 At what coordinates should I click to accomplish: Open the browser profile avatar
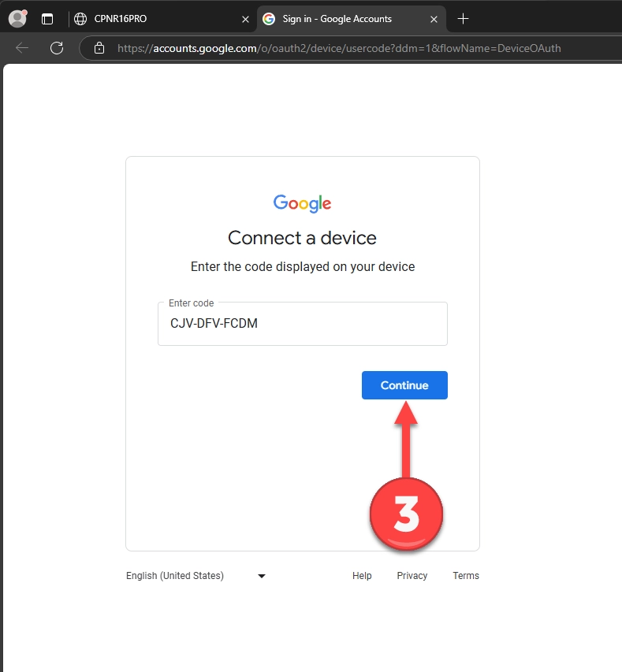point(17,18)
